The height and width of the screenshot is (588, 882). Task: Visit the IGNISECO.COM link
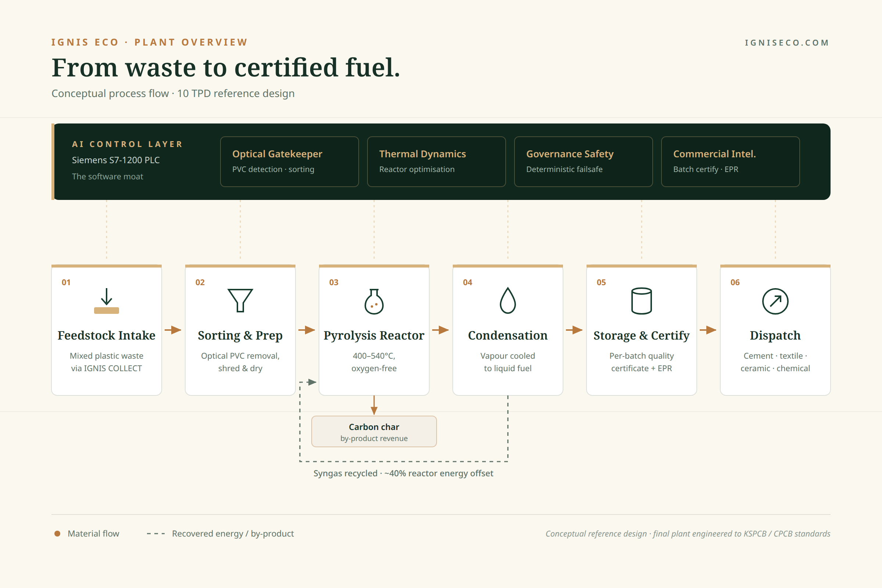point(787,43)
